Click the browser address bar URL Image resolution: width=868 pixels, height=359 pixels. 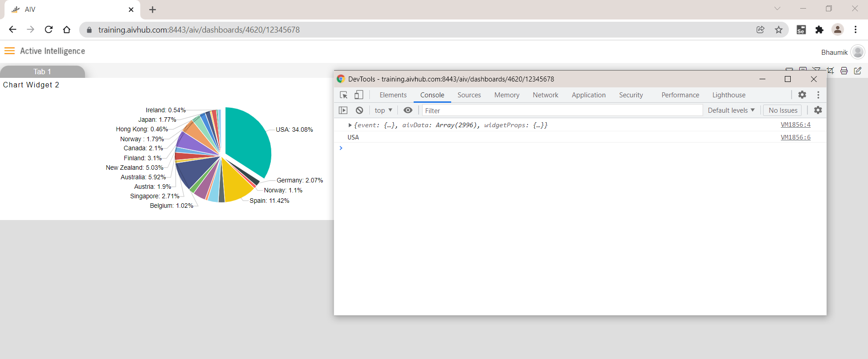[x=199, y=30]
